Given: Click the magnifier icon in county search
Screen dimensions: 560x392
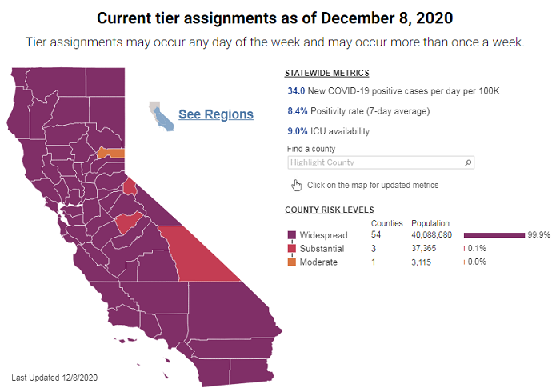Looking at the screenshot, I should coord(469,162).
